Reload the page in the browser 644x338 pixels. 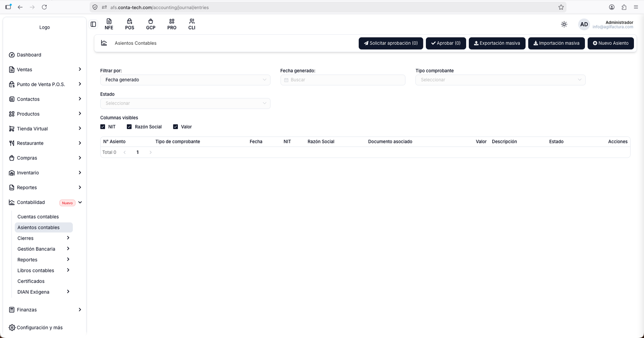[44, 7]
